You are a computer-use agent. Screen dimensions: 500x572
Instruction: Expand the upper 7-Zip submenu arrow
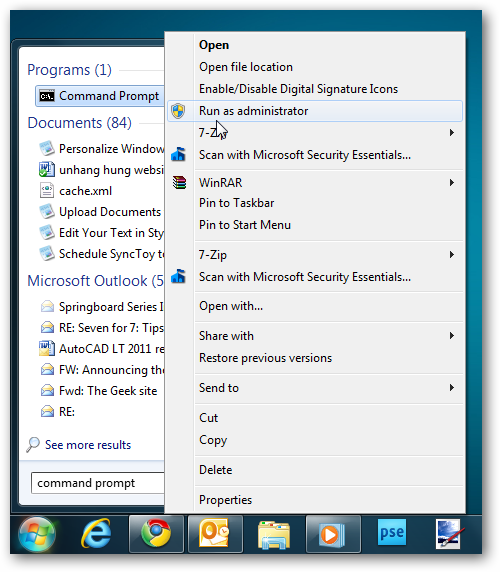coord(452,132)
